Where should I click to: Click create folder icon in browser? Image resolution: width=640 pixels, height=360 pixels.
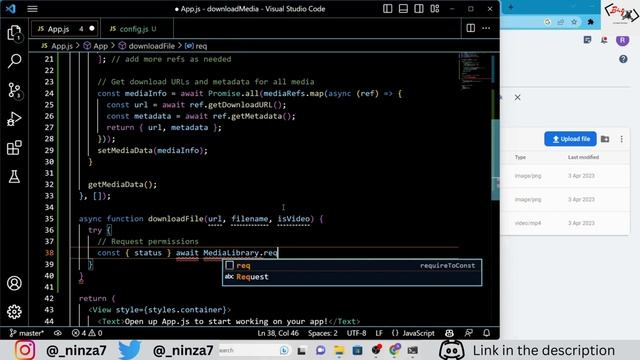click(605, 139)
